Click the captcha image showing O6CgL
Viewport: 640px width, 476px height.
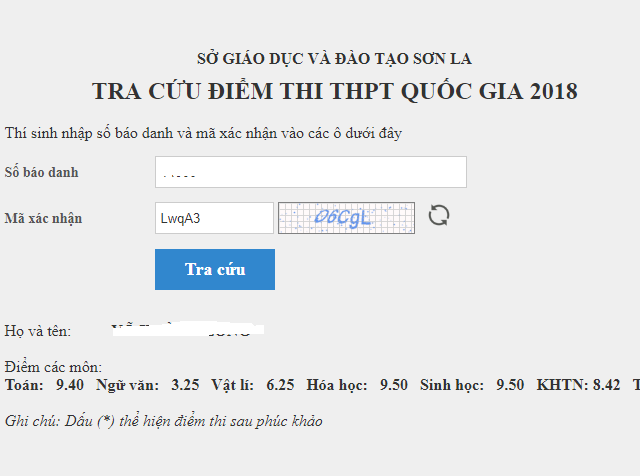(346, 217)
